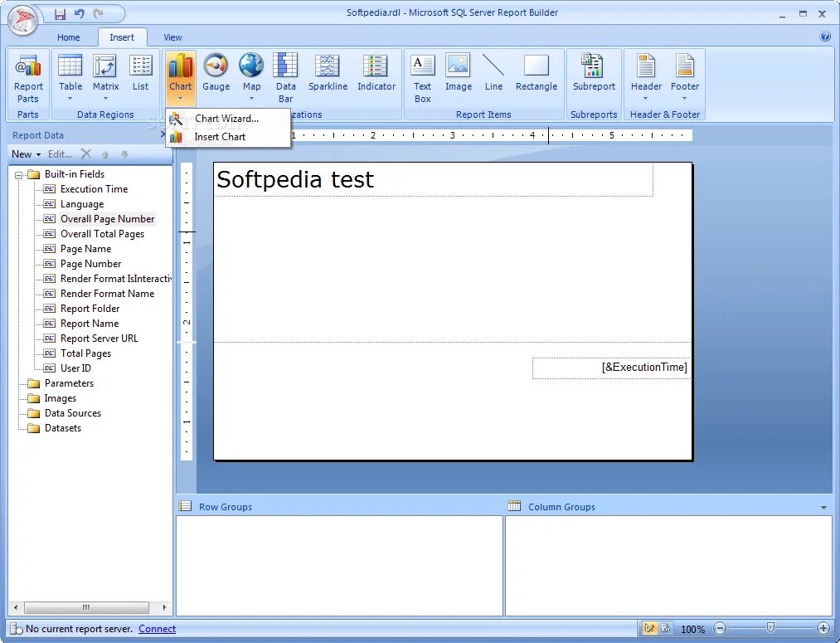
Task: Insert a Sparkline
Action: 328,73
